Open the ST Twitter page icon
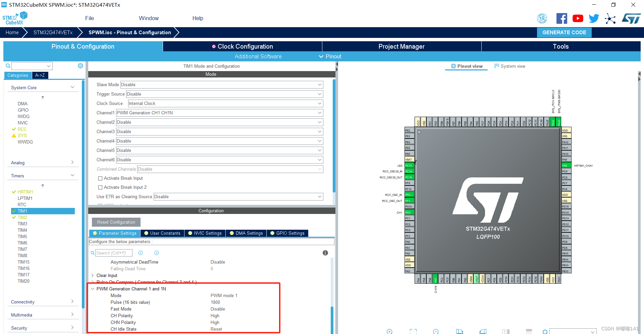The image size is (644, 334). (594, 18)
